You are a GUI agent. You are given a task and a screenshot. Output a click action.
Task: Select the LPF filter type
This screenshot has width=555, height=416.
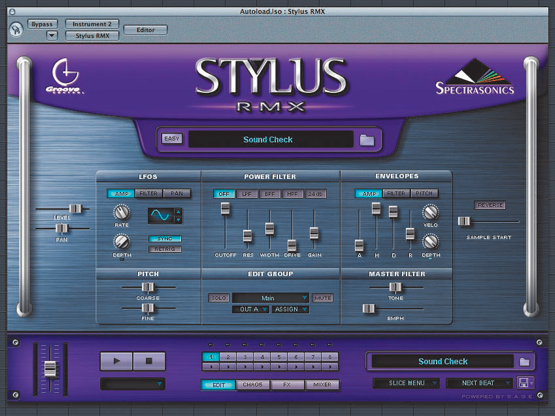click(247, 194)
